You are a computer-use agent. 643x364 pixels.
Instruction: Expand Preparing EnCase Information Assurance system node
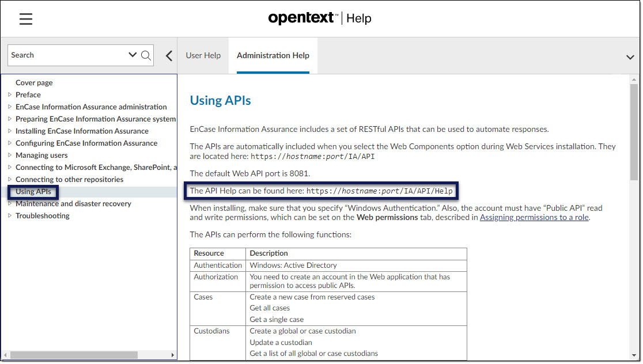tap(10, 119)
